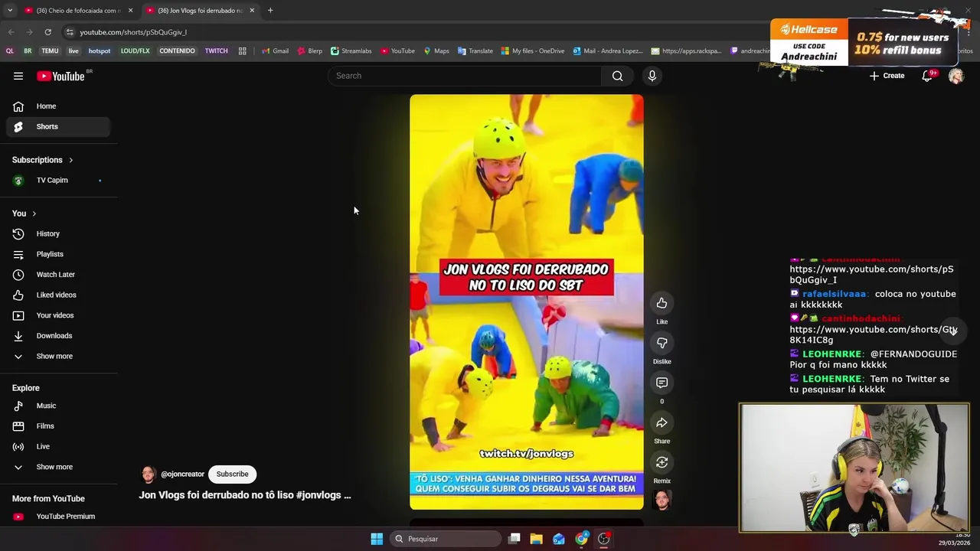
Task: Open the YouTube hamburger guide menu
Action: point(18,76)
